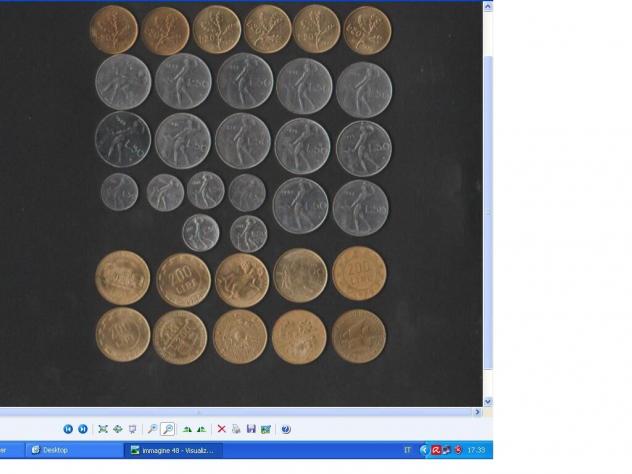
Task: Delete the image with the red X
Action: [221, 429]
